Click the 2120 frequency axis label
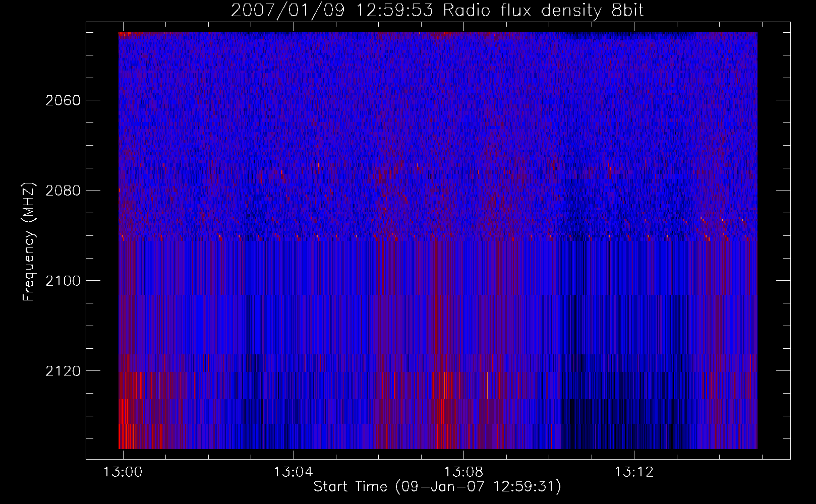Screen dimensions: 816x504 tap(63, 371)
